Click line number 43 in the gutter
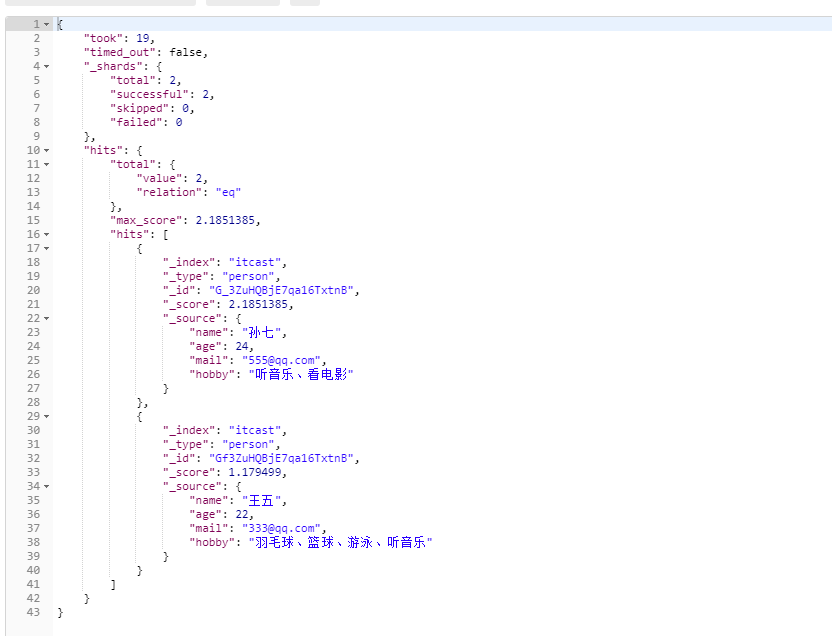832x636 pixels. pos(35,612)
